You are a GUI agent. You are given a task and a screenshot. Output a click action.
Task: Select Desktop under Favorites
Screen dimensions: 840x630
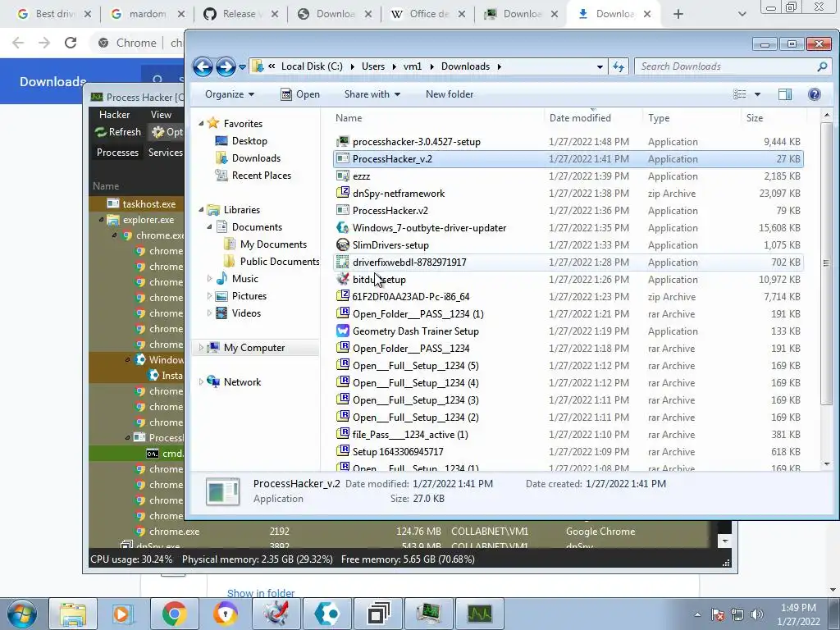[x=249, y=141]
